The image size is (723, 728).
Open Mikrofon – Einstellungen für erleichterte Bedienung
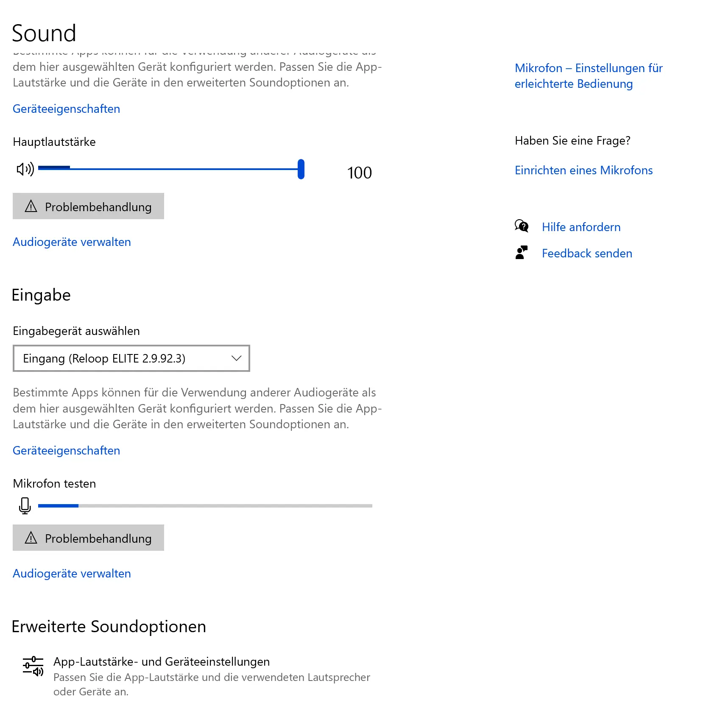pyautogui.click(x=588, y=76)
